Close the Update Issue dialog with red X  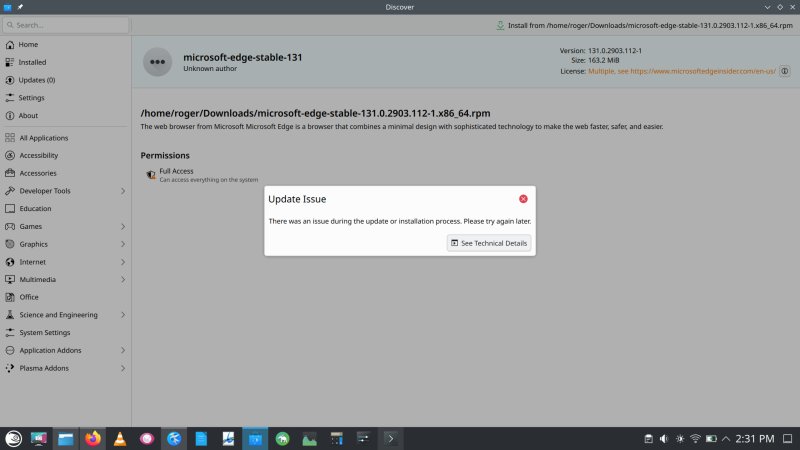[x=523, y=199]
